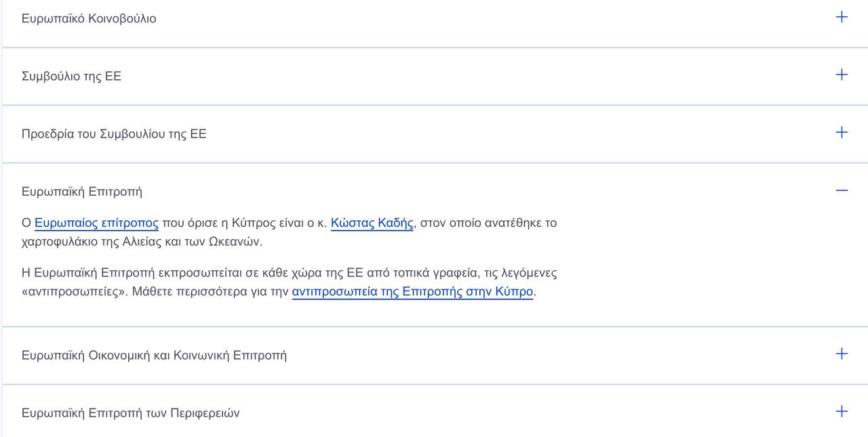Click the plus icon for Προεδρία του Συμβουλίου

842,132
